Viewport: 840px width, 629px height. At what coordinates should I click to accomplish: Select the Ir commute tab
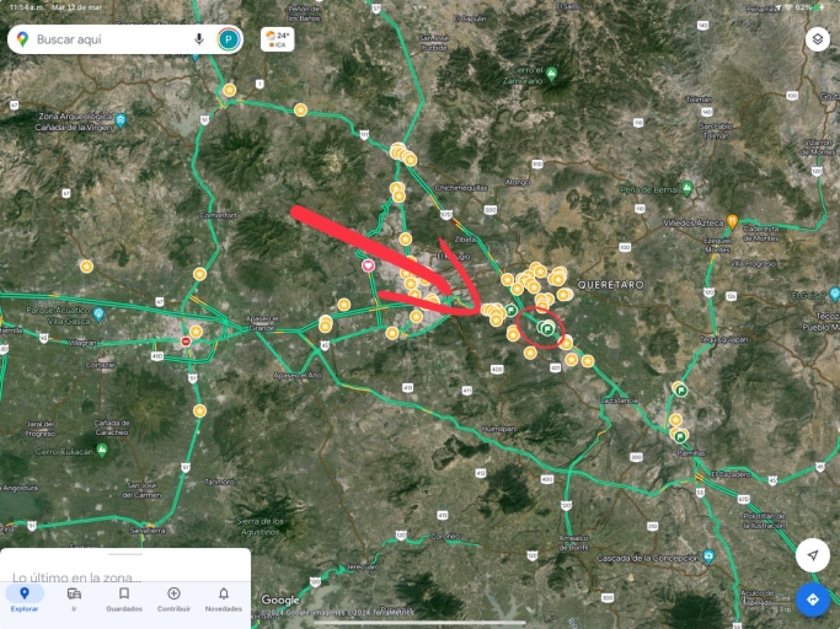[x=74, y=599]
